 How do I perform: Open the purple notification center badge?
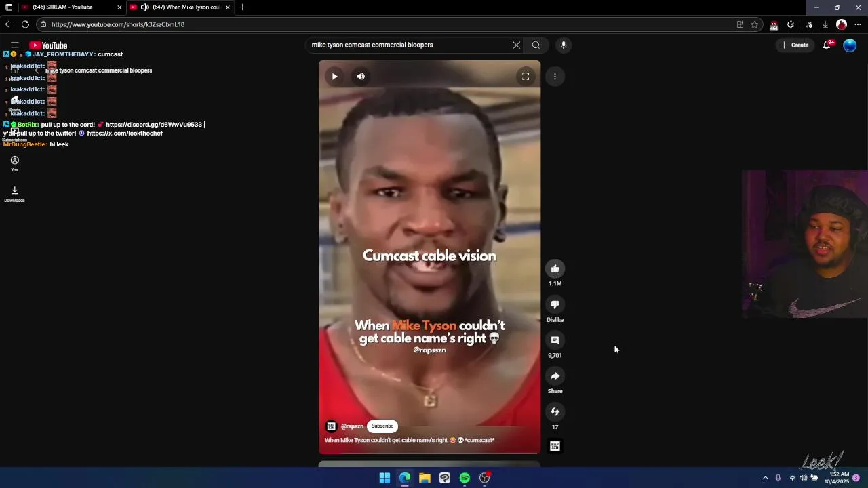(856, 478)
